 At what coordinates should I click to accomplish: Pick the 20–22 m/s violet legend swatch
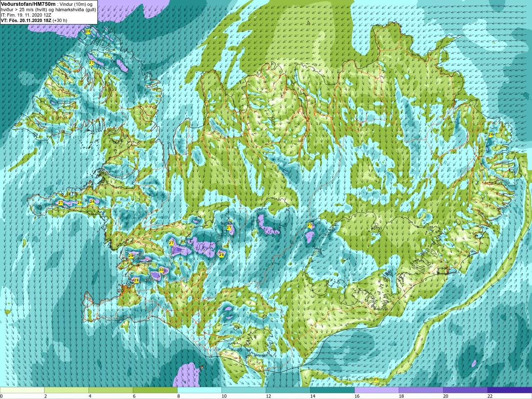tap(465, 390)
